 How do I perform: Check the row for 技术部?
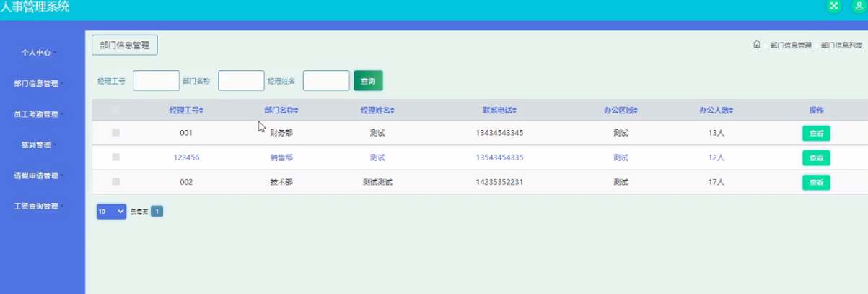point(115,182)
